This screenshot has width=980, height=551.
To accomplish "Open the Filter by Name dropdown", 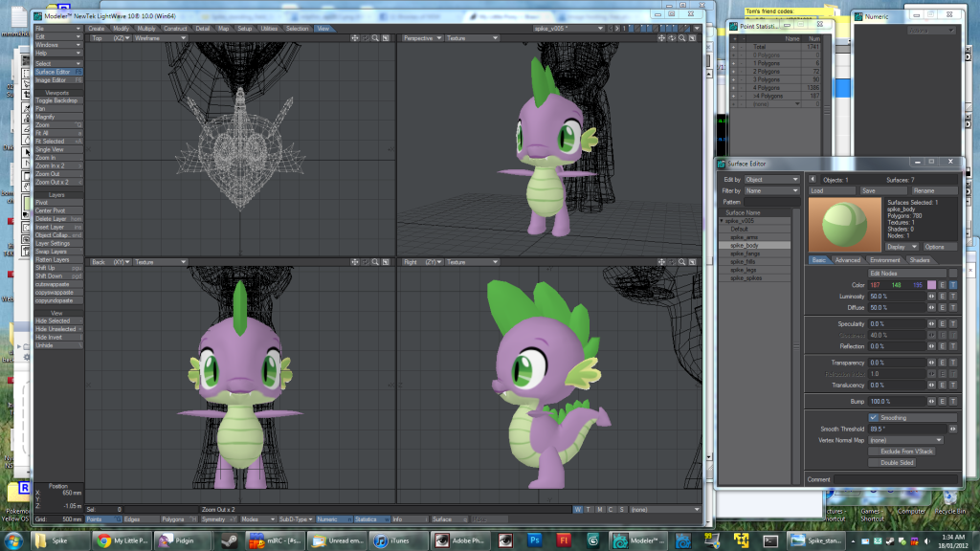I will 772,190.
